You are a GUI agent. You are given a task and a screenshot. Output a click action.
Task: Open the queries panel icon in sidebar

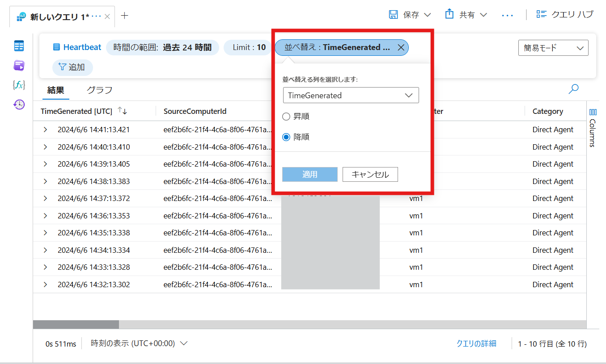point(19,66)
